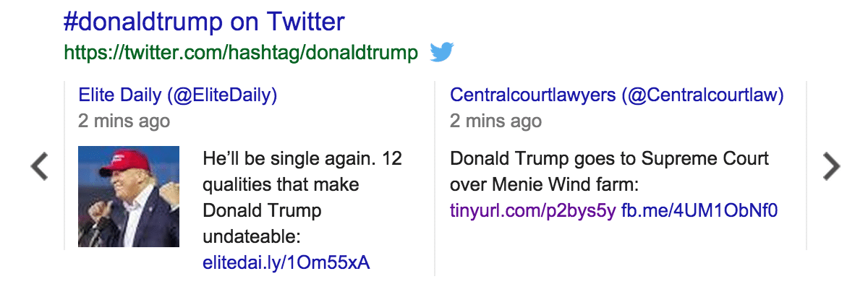Click the word 'undateable:' in Elite Daily tweet
The image size is (868, 292).
251,236
